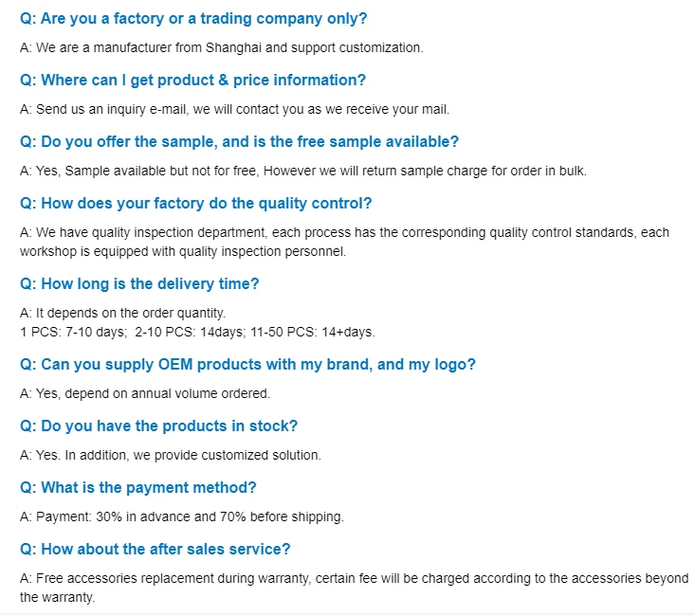Screen dimensions: 694x616
Task: Click the quality inspection department answer text
Action: (344, 232)
